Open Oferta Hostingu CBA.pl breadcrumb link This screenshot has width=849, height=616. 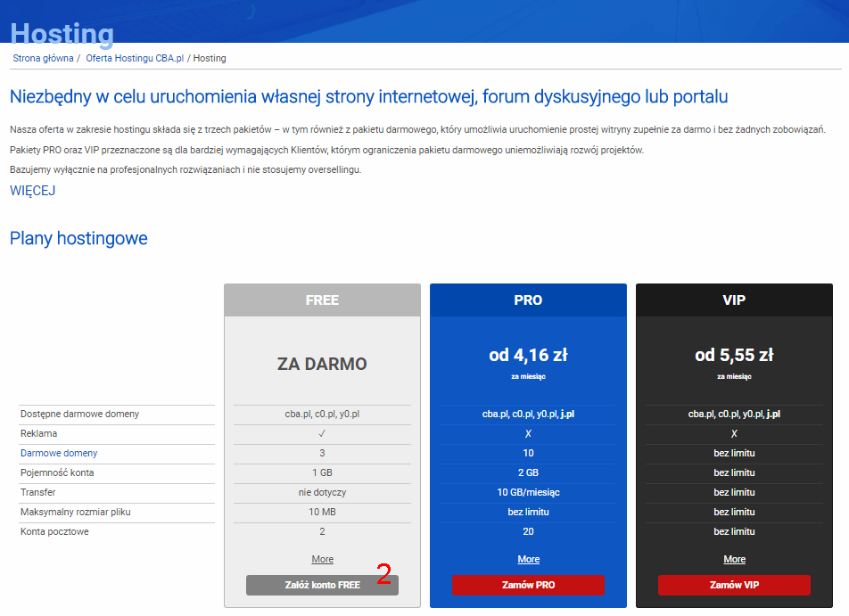(135, 58)
